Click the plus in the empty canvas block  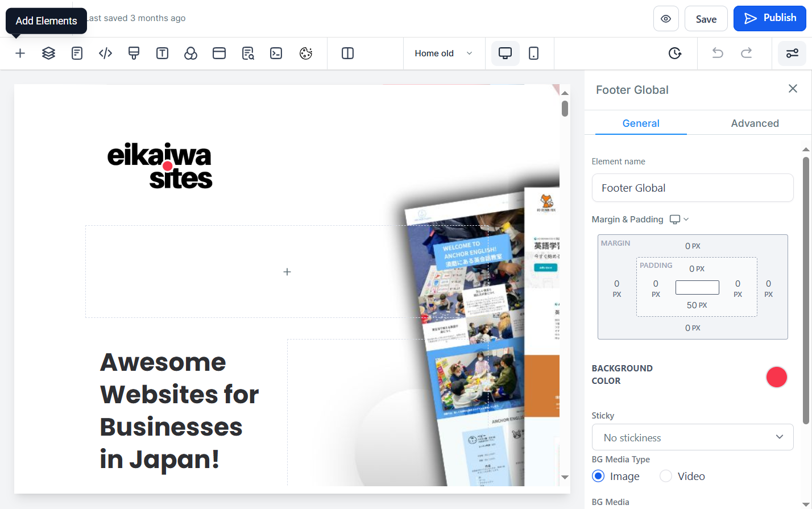287,272
